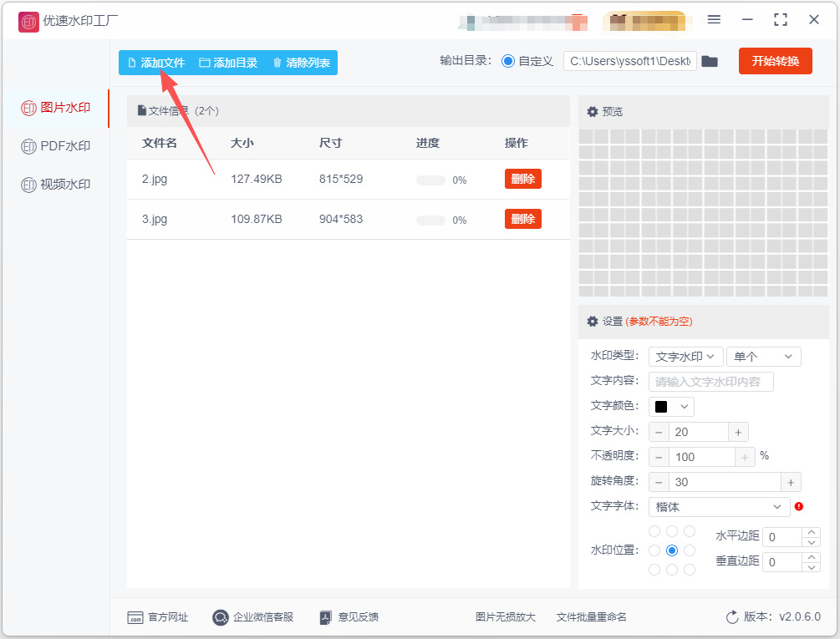
Task: Select center watermark position
Action: click(x=672, y=550)
